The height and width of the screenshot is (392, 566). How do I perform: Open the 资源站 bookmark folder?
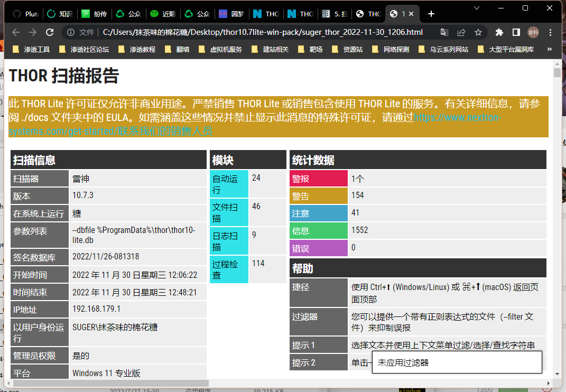(x=347, y=49)
